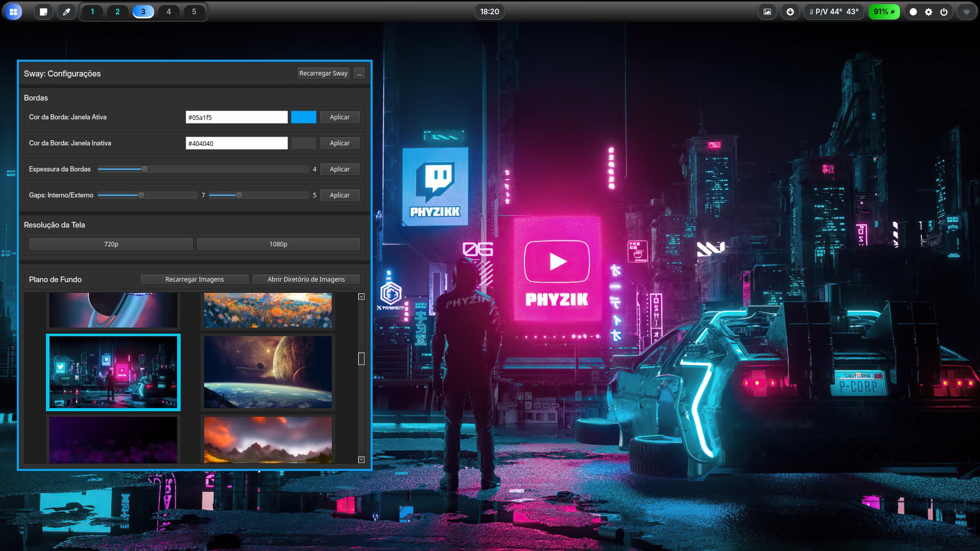Select the cyberpunk city wallpaper thumbnail
This screenshot has height=551, width=980.
click(x=113, y=372)
